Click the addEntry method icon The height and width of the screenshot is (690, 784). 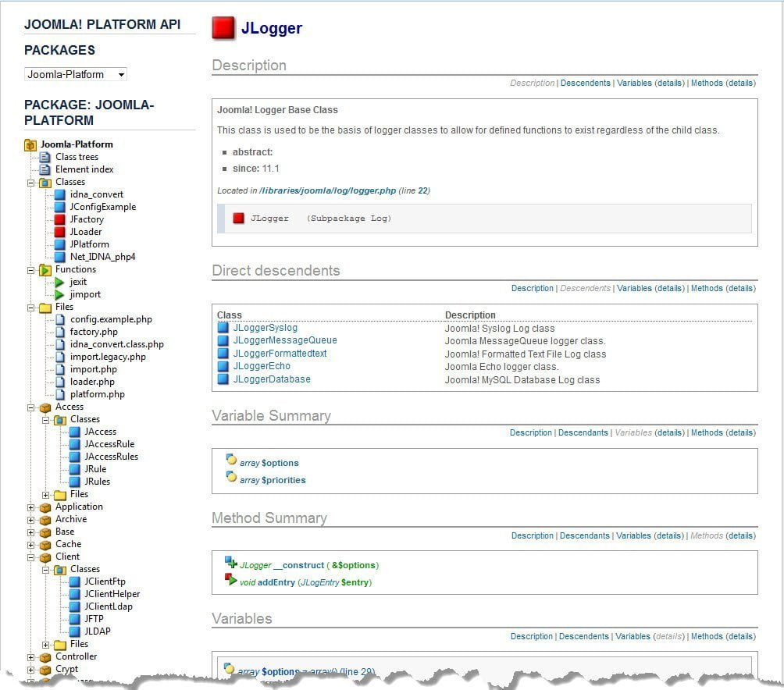click(230, 580)
